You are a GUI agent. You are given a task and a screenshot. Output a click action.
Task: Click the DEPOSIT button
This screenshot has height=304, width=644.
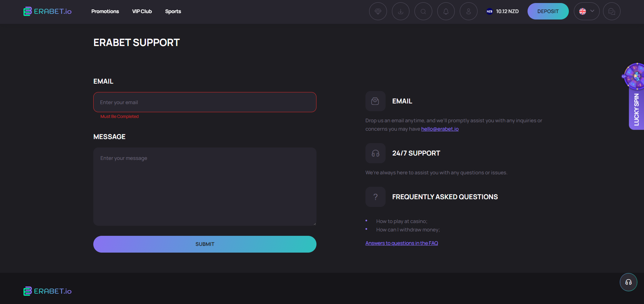click(548, 11)
